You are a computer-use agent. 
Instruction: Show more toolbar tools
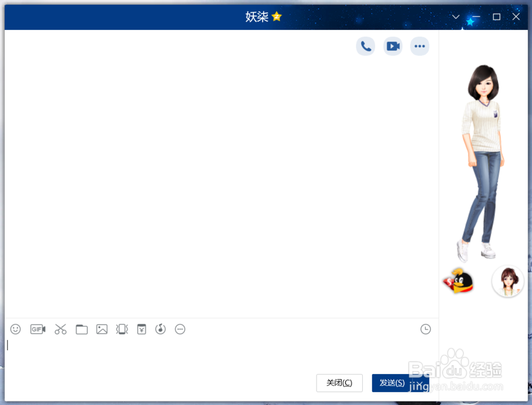coord(180,329)
